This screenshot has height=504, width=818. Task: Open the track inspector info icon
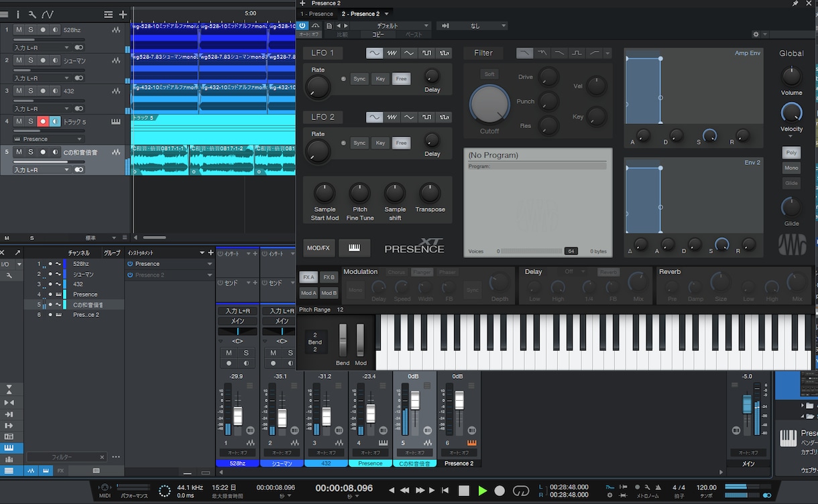(17, 14)
